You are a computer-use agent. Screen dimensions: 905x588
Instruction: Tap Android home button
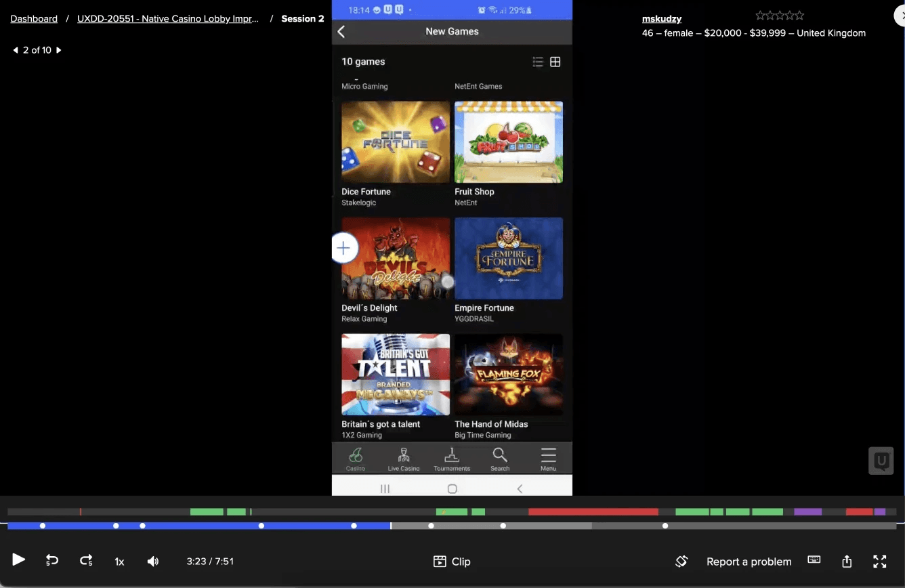click(452, 488)
